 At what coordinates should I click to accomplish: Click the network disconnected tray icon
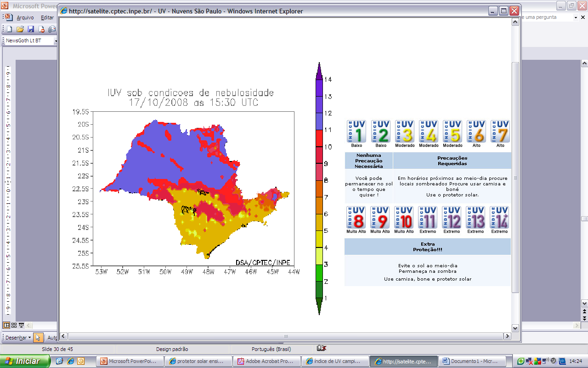tap(529, 361)
